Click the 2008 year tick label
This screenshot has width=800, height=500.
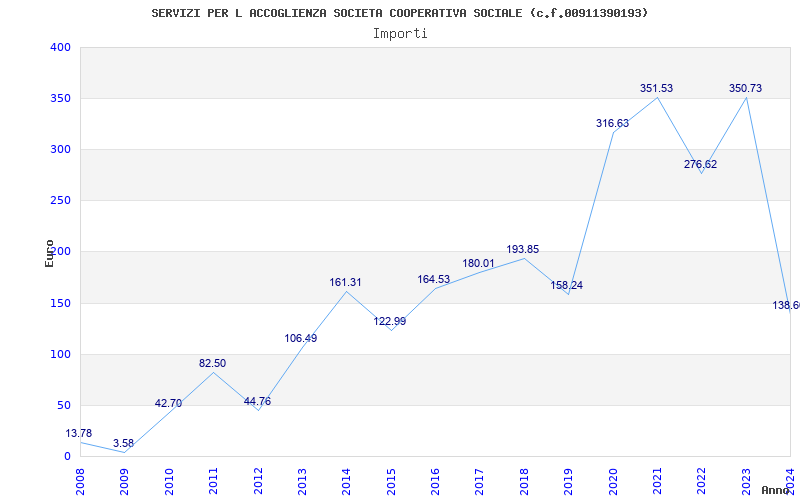tap(80, 481)
